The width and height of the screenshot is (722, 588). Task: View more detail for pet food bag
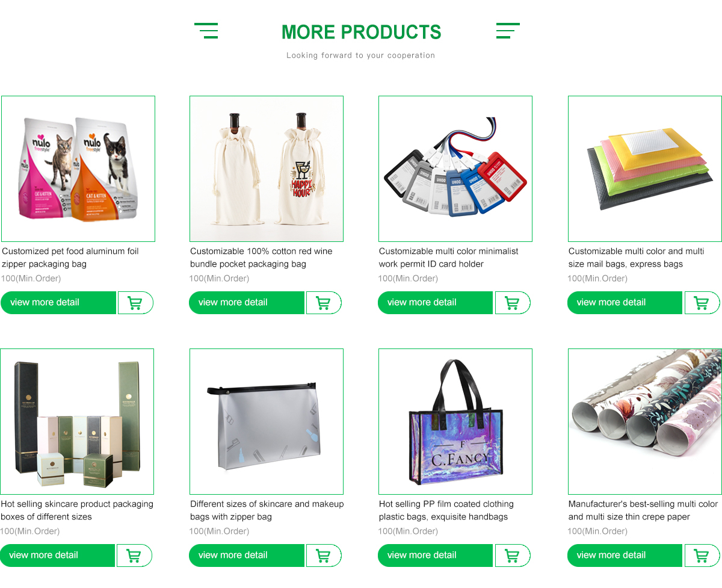[58, 303]
